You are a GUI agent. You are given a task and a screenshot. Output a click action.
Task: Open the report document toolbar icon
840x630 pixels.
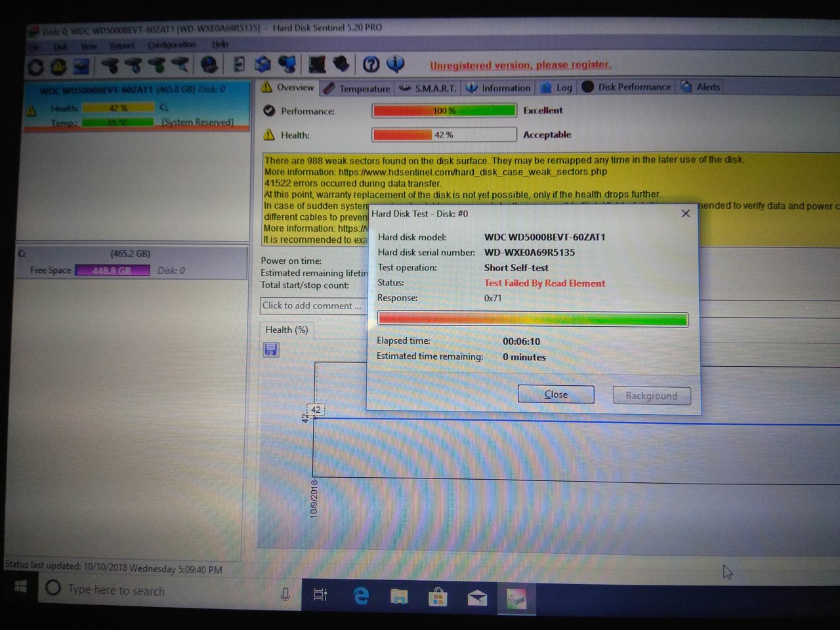(x=240, y=64)
